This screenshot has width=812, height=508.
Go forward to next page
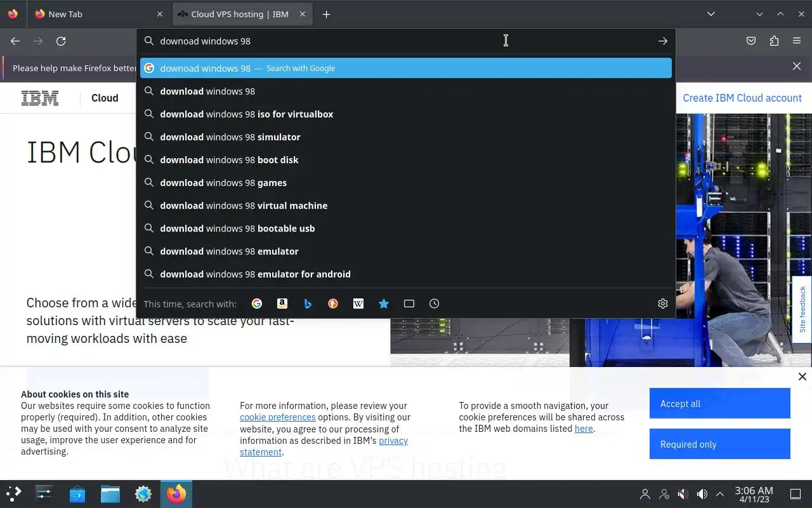38,41
